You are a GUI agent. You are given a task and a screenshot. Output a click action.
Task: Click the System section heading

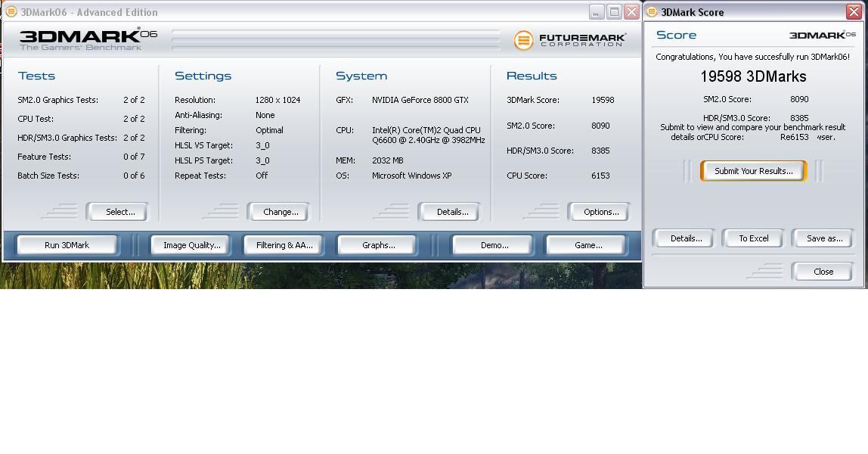coord(361,76)
